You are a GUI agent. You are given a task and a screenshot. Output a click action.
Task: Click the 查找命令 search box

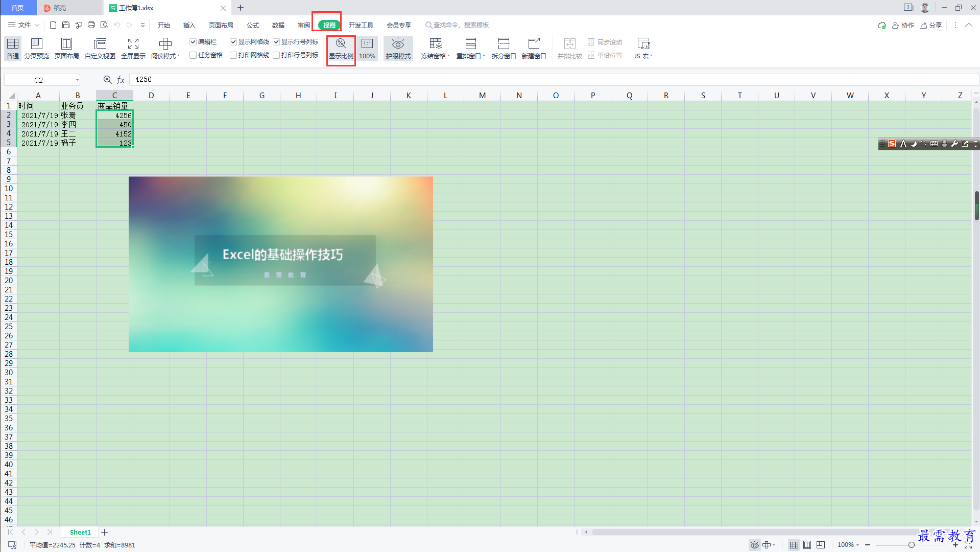[457, 25]
